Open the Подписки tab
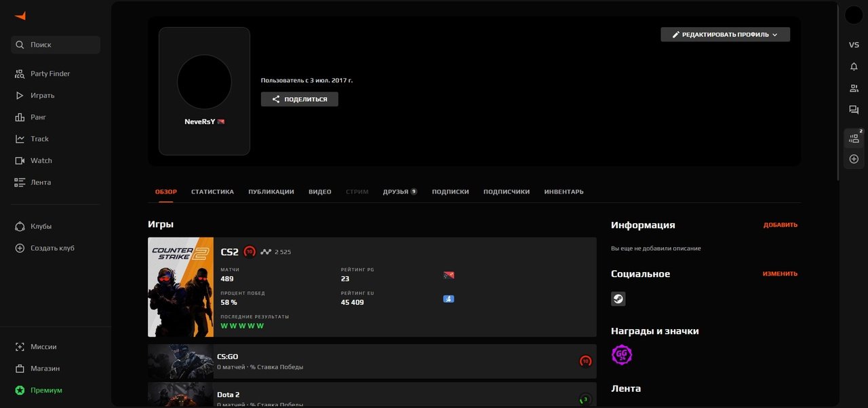 pos(450,191)
